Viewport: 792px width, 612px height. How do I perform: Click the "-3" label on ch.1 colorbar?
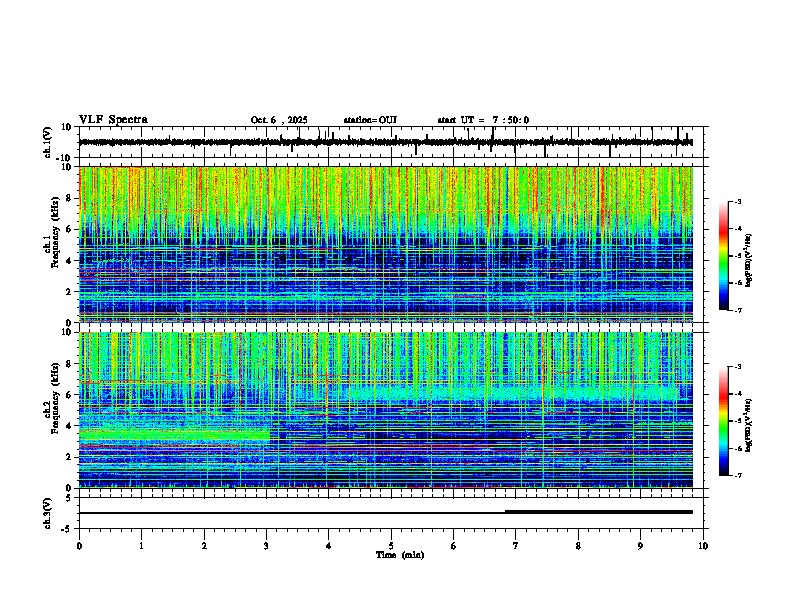click(x=737, y=201)
